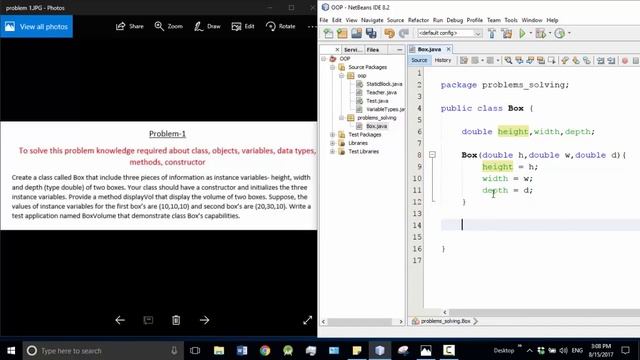
Task: Collapse problems_solving package node
Action: point(341,118)
